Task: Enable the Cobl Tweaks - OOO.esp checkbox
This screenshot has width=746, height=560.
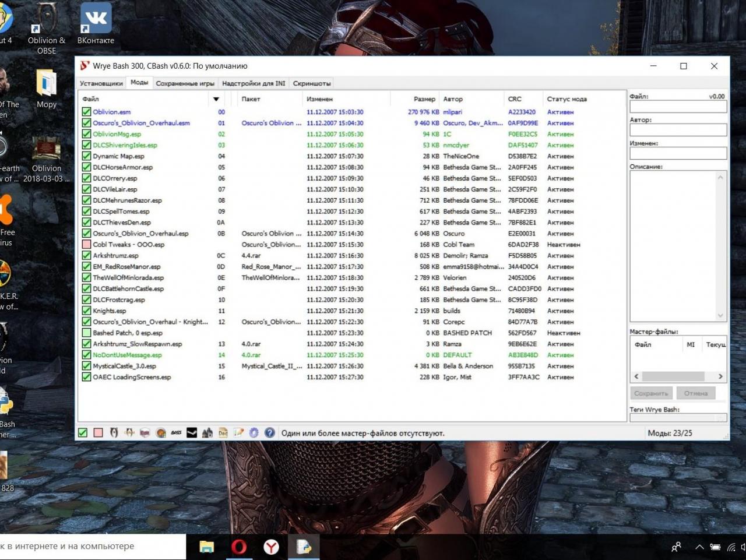Action: 86,245
